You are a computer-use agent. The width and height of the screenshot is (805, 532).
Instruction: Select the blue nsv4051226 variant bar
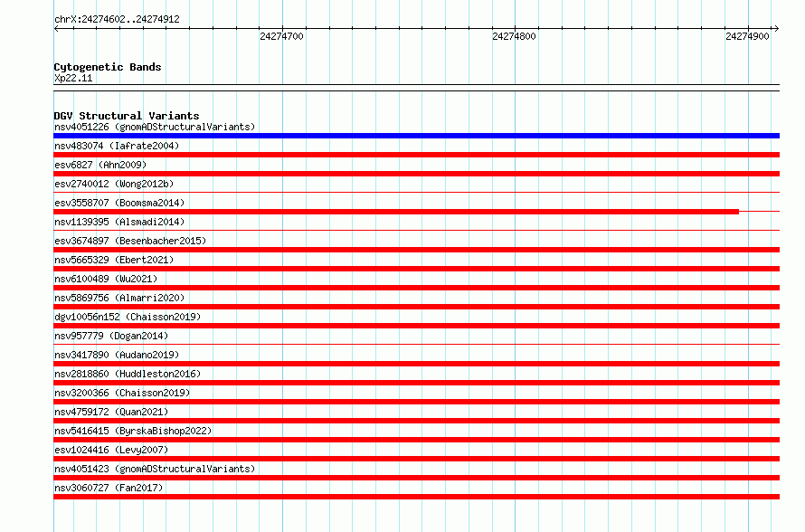(x=416, y=136)
